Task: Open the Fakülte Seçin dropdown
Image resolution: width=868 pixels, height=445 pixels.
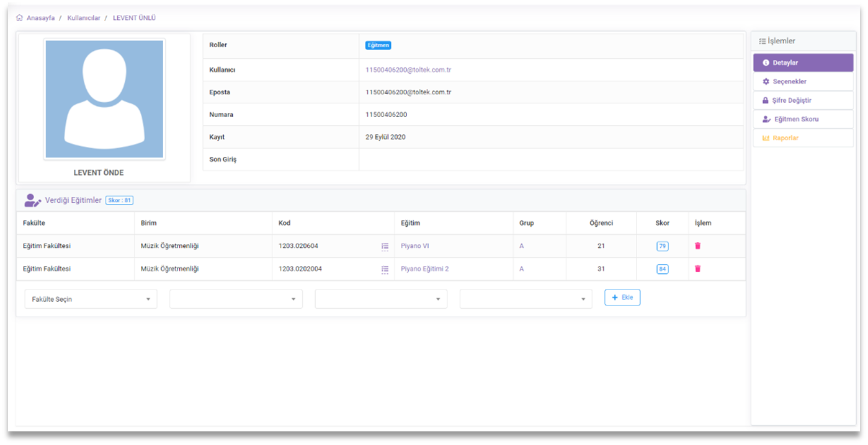Action: (x=90, y=298)
